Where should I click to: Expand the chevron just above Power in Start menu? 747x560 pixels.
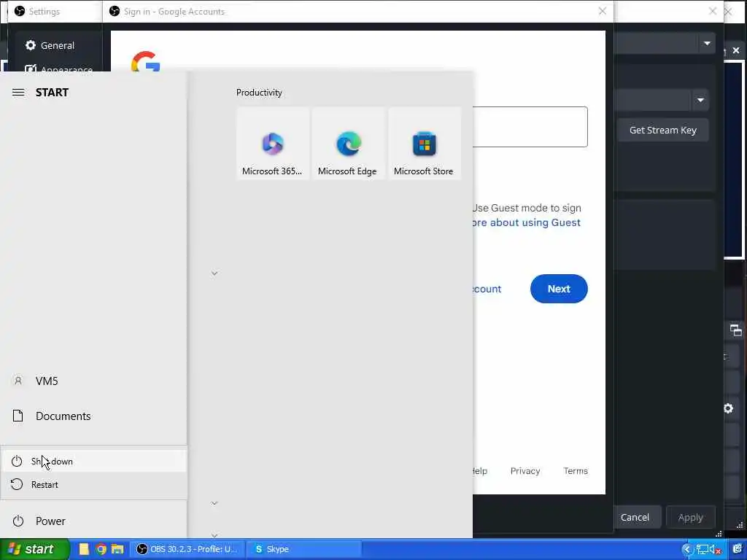[x=214, y=503]
